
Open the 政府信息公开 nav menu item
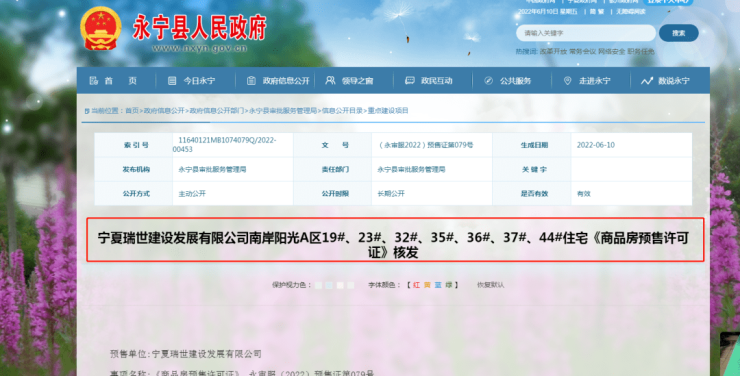[278, 81]
